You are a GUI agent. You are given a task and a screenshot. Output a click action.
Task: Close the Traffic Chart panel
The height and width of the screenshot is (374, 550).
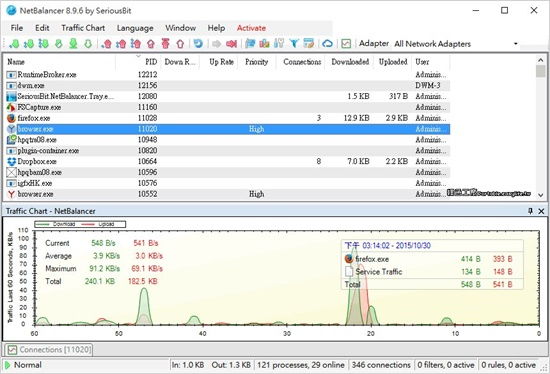(541, 211)
